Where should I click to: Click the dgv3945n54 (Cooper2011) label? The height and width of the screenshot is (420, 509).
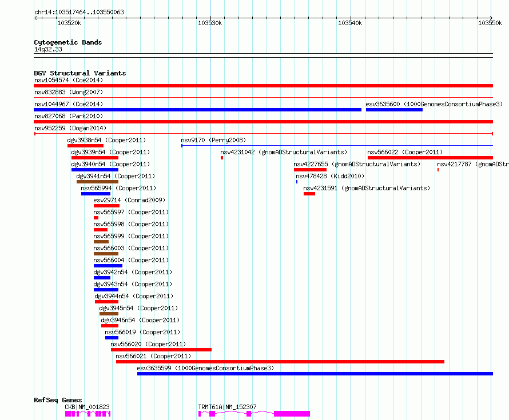[x=138, y=308]
